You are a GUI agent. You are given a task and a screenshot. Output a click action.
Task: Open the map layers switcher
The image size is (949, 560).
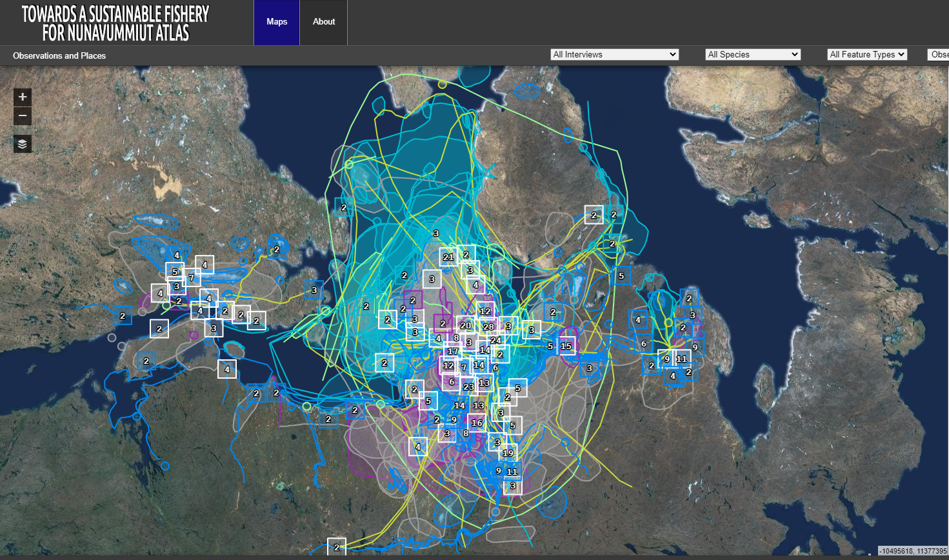pos(23,144)
